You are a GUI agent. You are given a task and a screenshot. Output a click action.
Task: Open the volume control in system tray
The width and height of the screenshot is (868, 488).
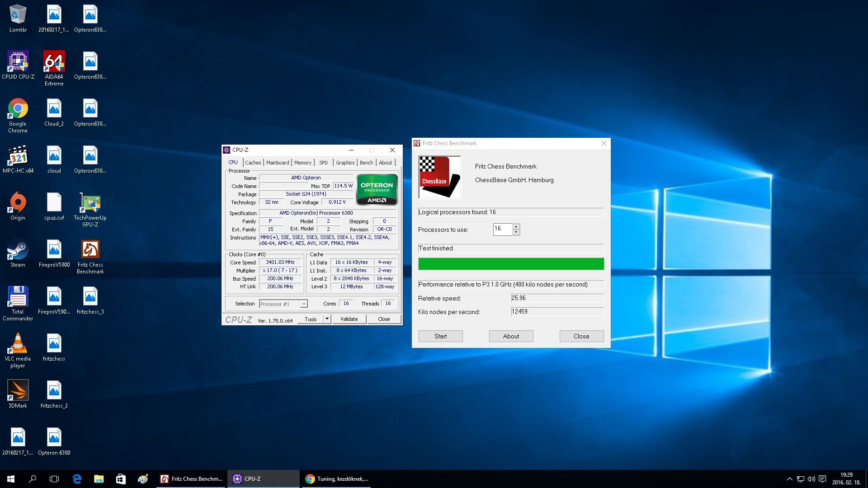(x=811, y=479)
